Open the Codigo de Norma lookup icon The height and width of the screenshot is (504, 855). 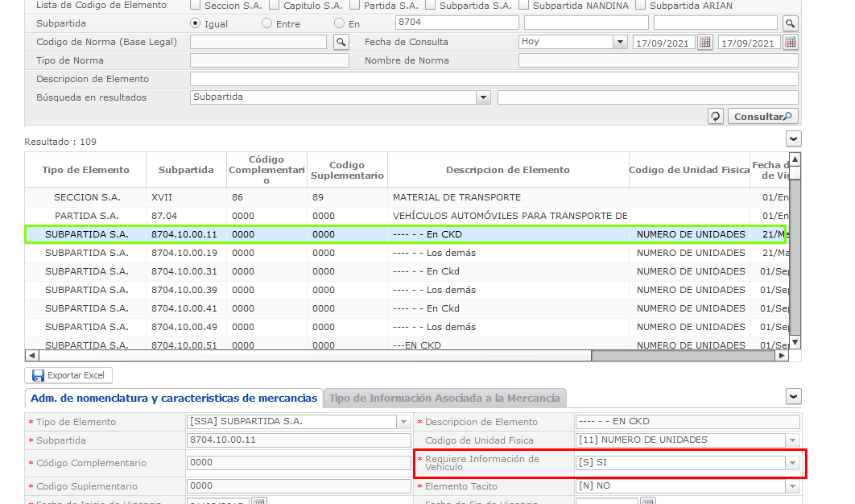[x=341, y=42]
